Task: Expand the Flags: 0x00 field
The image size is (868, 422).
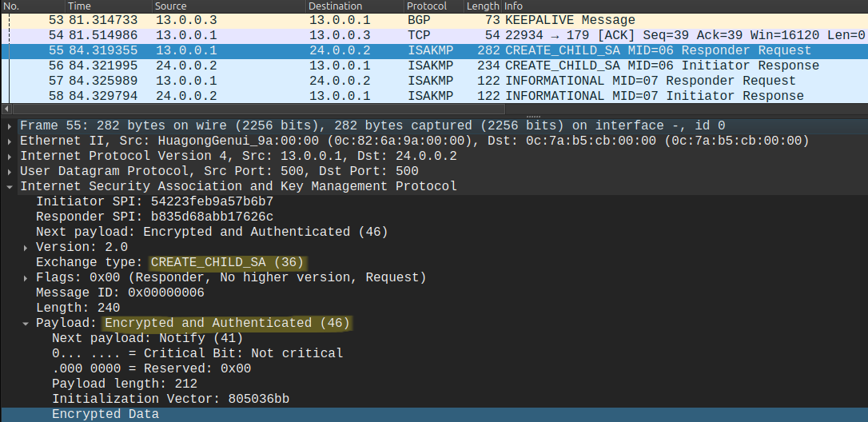Action: pyautogui.click(x=26, y=278)
